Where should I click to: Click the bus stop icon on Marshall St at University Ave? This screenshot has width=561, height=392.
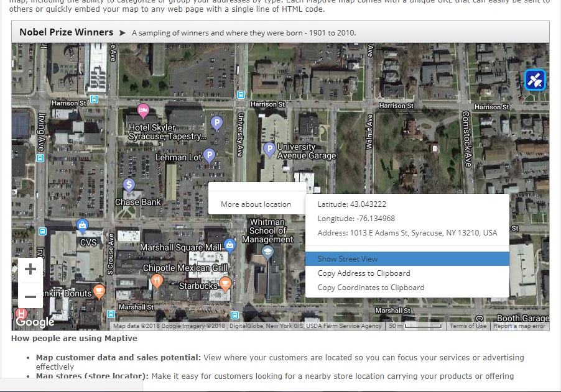point(234,315)
